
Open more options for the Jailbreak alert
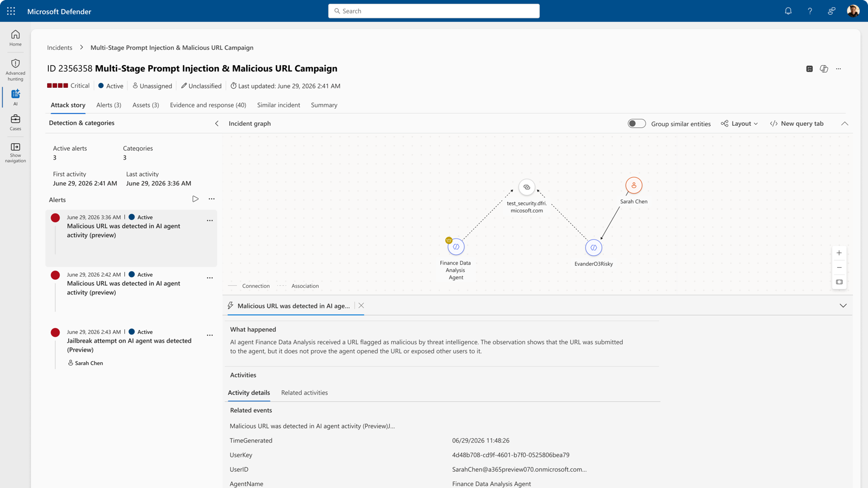tap(210, 335)
